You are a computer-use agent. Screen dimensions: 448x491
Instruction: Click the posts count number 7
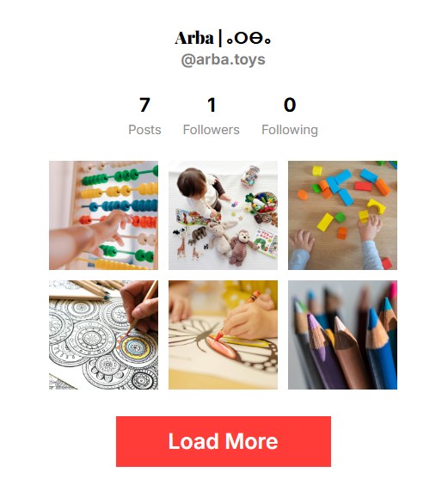pyautogui.click(x=144, y=105)
